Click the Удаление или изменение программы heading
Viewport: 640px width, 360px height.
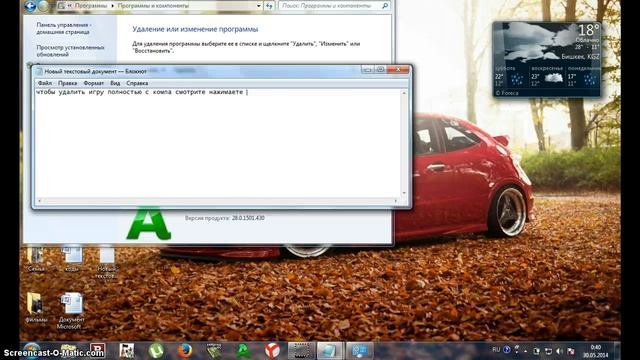point(195,29)
